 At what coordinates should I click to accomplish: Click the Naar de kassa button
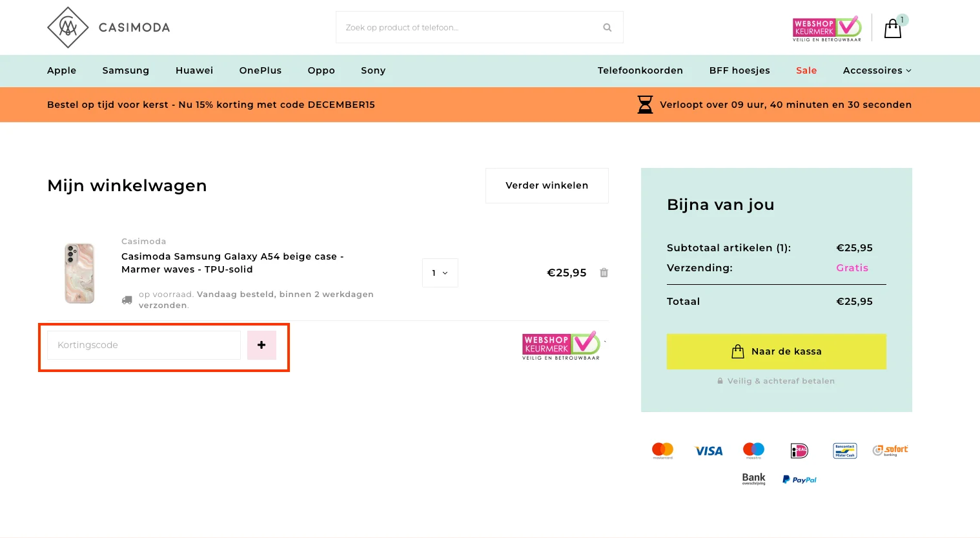pyautogui.click(x=776, y=351)
